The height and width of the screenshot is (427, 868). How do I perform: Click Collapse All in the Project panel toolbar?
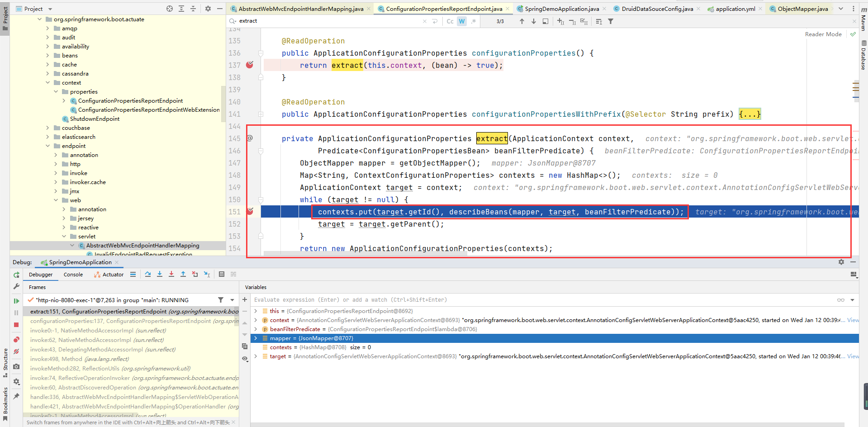tap(193, 9)
